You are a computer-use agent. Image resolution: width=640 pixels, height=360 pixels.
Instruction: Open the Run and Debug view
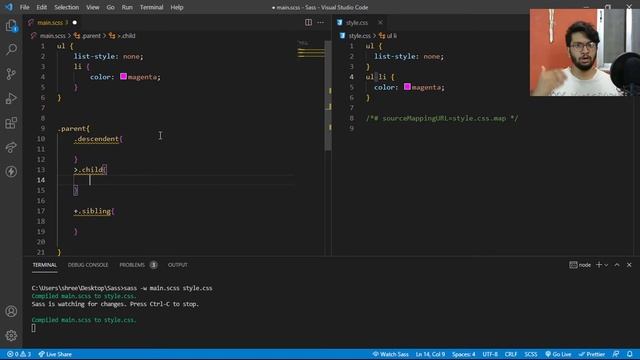[11, 98]
